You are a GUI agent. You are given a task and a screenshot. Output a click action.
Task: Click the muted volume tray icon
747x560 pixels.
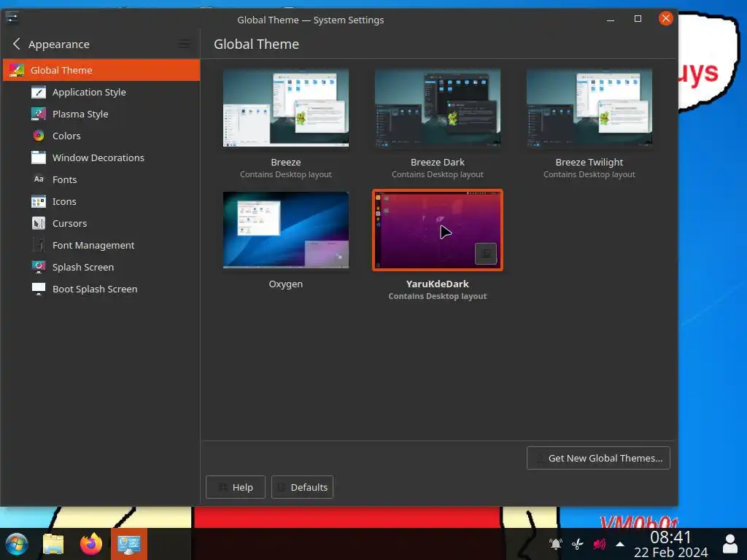coord(600,544)
